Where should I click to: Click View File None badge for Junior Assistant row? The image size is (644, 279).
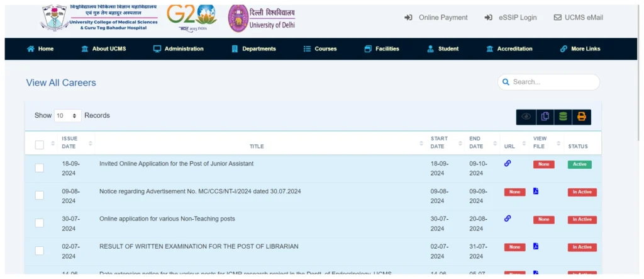[x=544, y=164]
